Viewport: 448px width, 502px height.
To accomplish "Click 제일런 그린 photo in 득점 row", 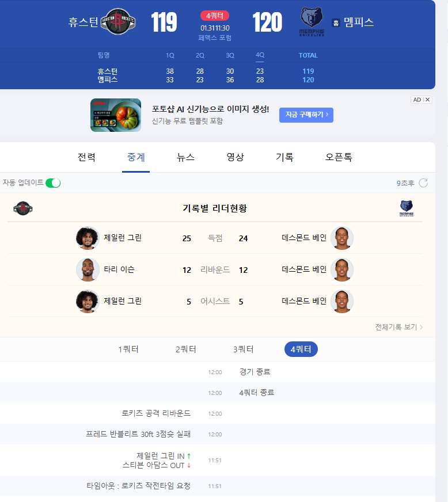I will 88,238.
